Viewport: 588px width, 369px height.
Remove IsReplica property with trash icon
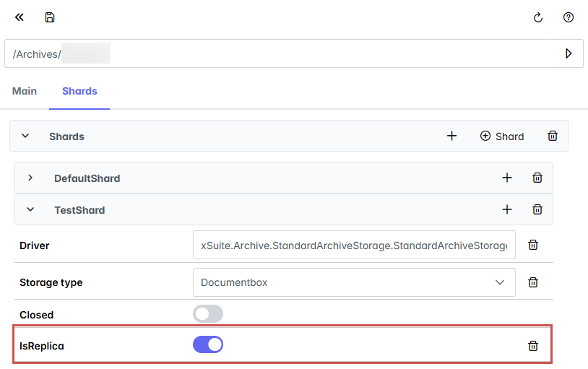click(533, 346)
